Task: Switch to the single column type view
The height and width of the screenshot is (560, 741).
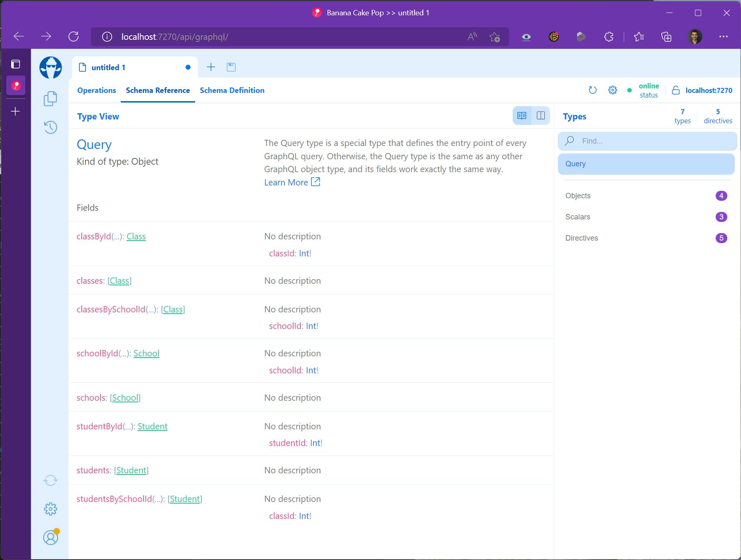Action: [x=522, y=115]
